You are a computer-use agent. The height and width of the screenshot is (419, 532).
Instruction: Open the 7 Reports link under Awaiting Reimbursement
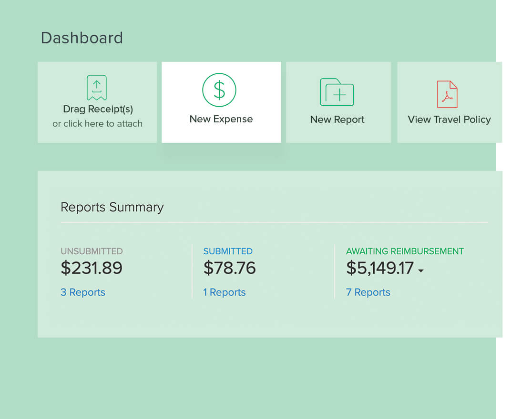pyautogui.click(x=368, y=292)
